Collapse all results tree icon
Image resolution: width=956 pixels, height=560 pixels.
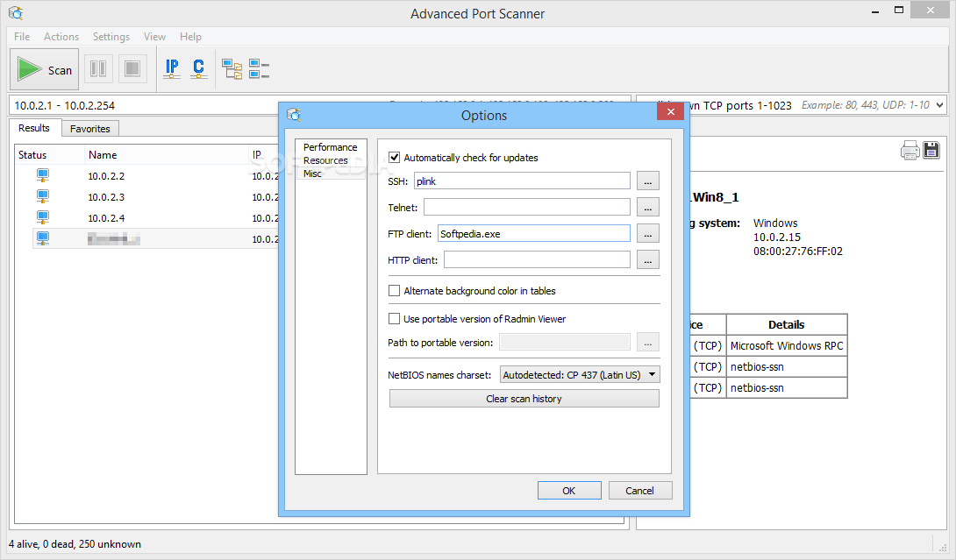click(x=259, y=69)
